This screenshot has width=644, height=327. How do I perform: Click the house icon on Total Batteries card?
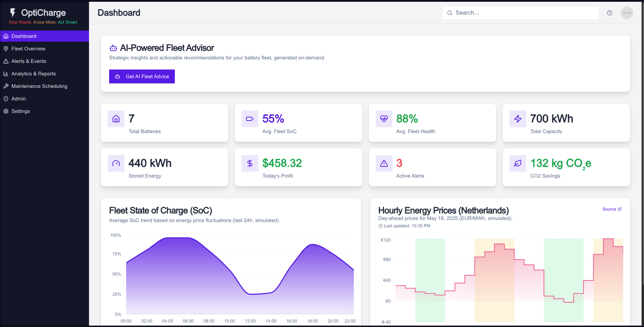point(116,118)
